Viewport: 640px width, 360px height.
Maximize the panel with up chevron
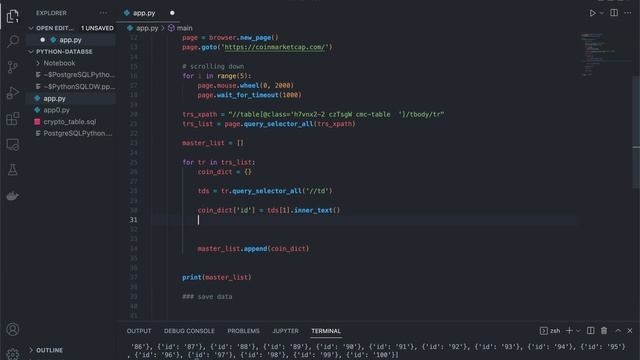click(618, 331)
